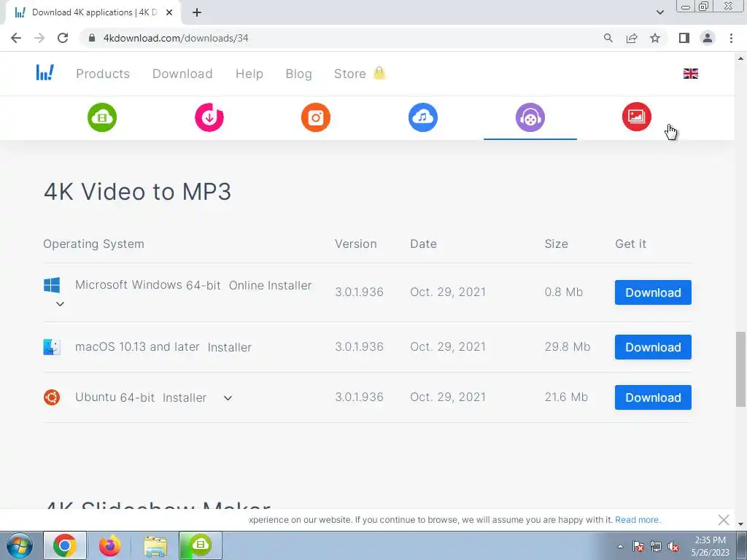Select the pink 4K YouTube to MP3 icon
Viewport: 747px width, 560px height.
tap(209, 117)
